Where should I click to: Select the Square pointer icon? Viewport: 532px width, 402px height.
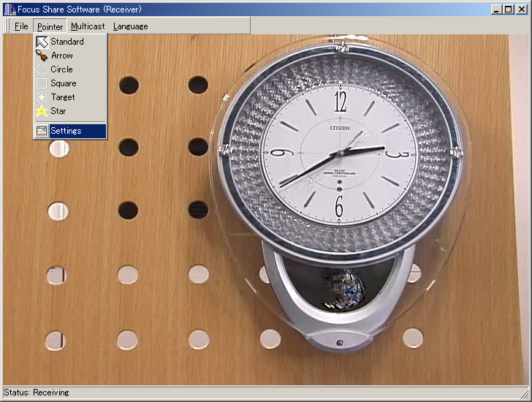click(x=42, y=83)
